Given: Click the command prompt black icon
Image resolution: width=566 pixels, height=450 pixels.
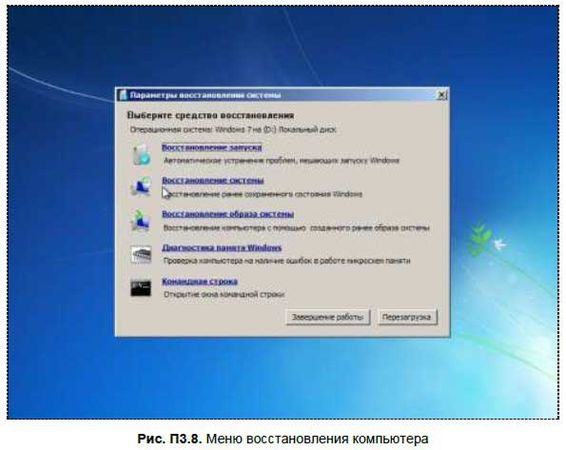Looking at the screenshot, I should click(x=141, y=288).
